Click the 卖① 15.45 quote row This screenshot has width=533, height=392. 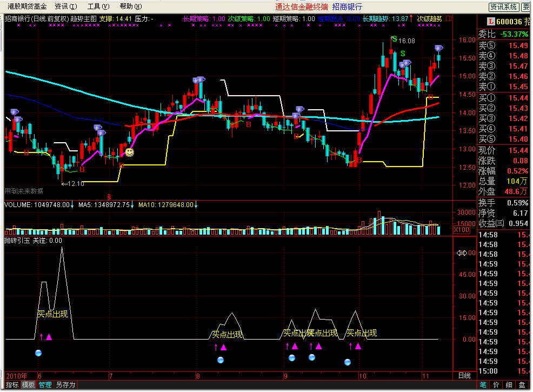503,87
